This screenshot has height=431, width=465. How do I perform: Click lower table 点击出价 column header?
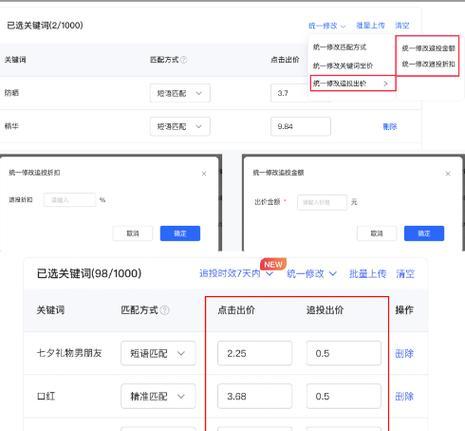click(x=236, y=310)
